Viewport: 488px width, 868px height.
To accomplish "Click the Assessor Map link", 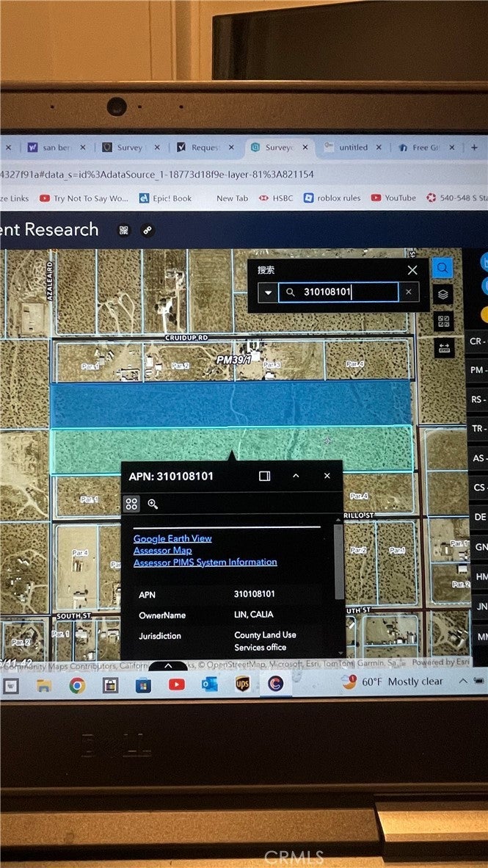I will tap(162, 550).
